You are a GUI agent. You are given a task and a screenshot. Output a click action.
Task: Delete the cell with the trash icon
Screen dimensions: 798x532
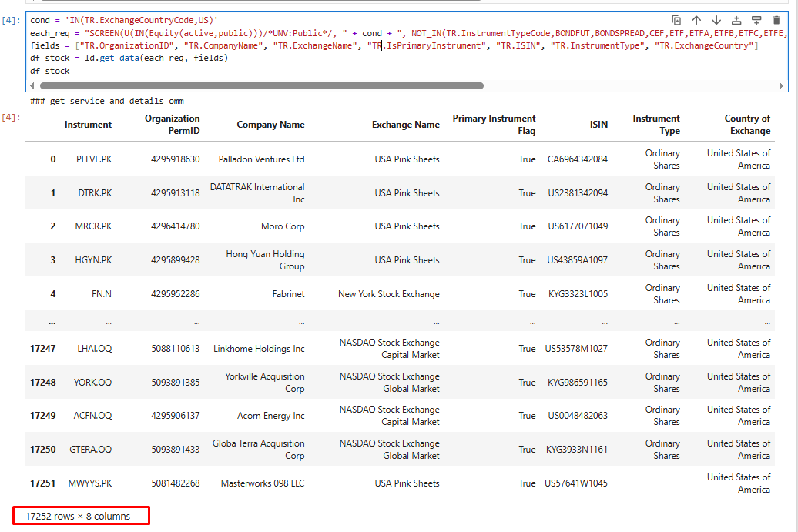(776, 20)
